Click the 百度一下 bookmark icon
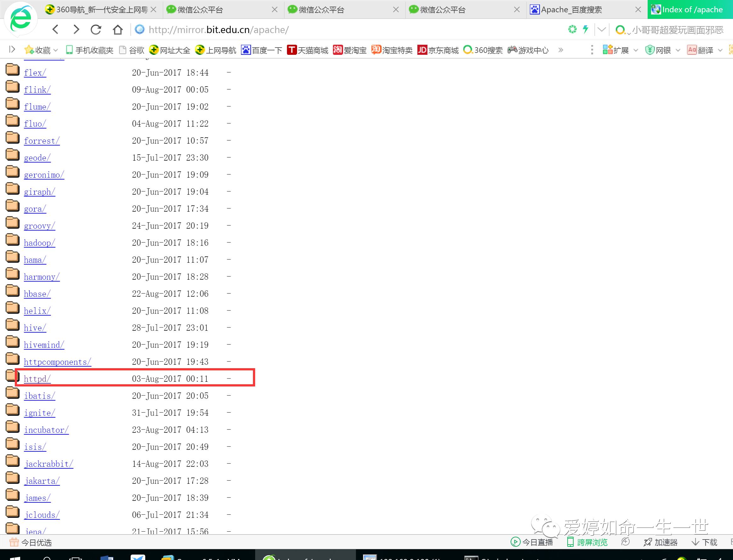Viewport: 733px width, 560px height. 246,50
